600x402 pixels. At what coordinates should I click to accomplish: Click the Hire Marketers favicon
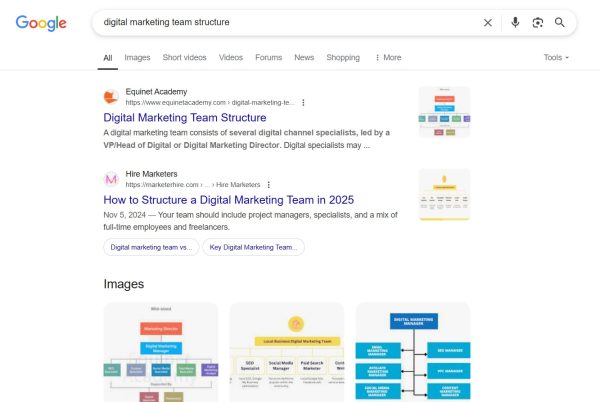tap(111, 179)
